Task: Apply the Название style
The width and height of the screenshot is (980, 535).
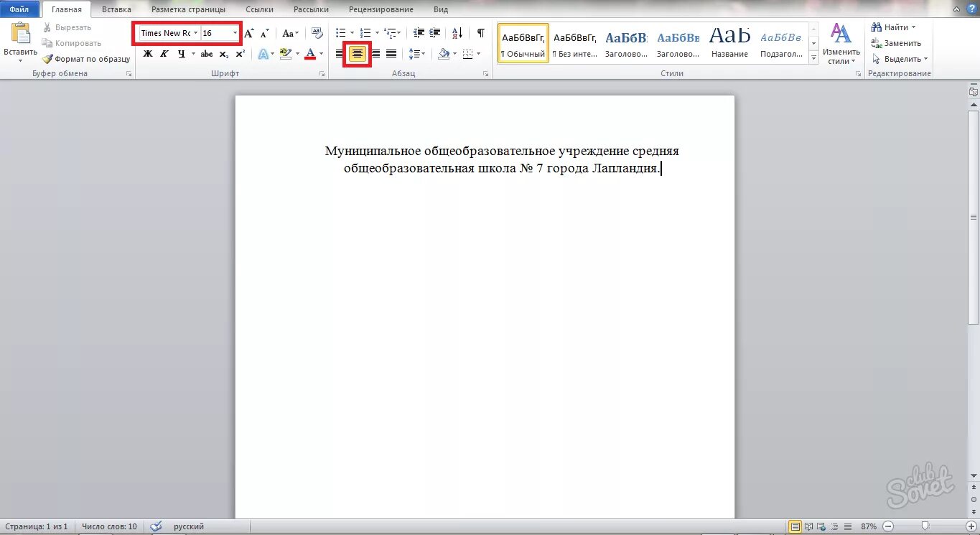Action: [729, 43]
